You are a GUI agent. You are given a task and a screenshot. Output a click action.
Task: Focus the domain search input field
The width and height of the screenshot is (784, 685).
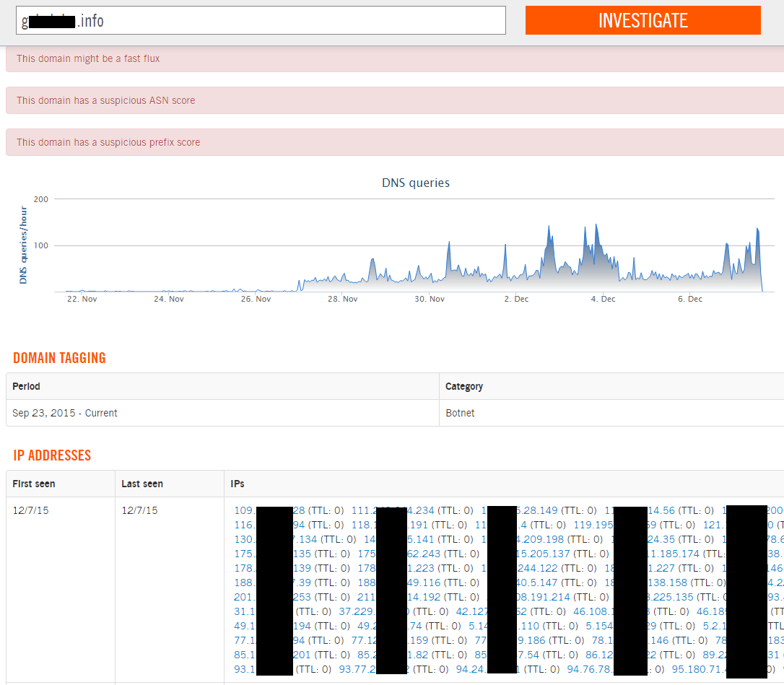(x=261, y=20)
